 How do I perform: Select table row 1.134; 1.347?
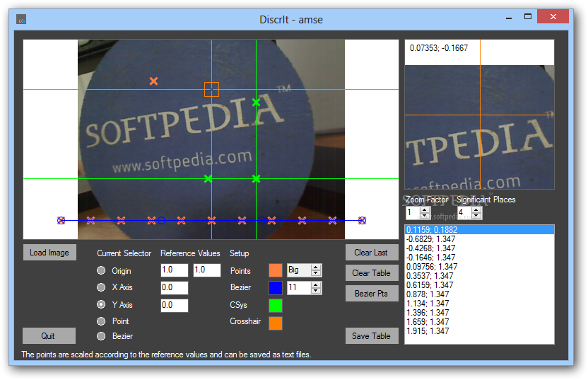click(x=479, y=304)
